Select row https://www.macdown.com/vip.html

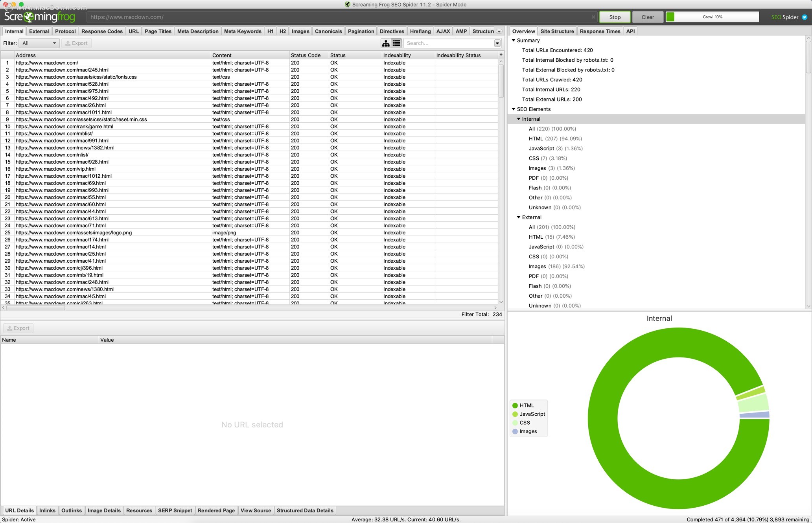(x=250, y=169)
